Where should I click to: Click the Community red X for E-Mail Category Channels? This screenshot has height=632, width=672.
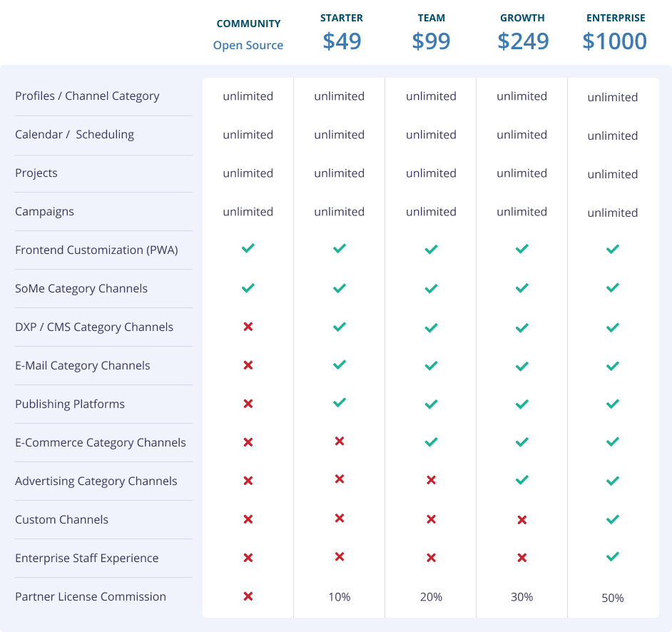pos(248,365)
